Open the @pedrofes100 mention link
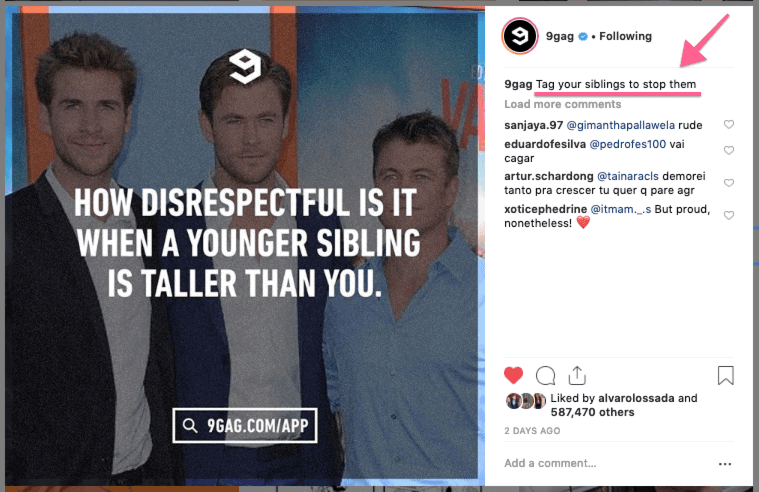Viewport: 759px width, 492px height. (x=627, y=144)
